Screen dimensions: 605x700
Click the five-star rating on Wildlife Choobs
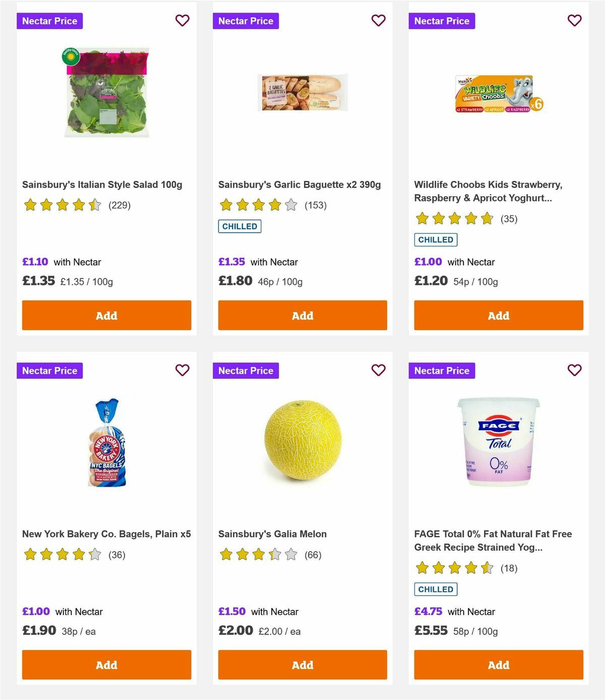click(454, 219)
